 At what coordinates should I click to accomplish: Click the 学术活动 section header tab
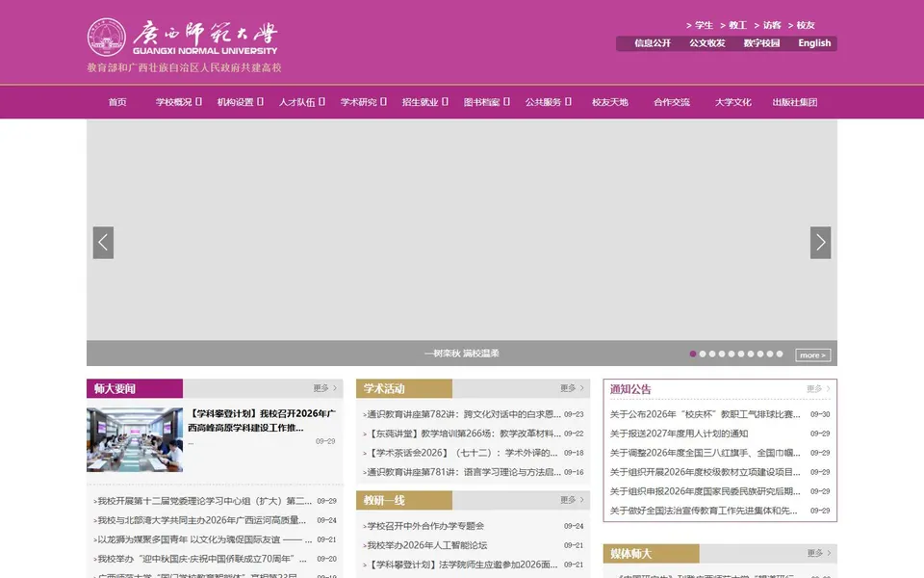pyautogui.click(x=404, y=388)
